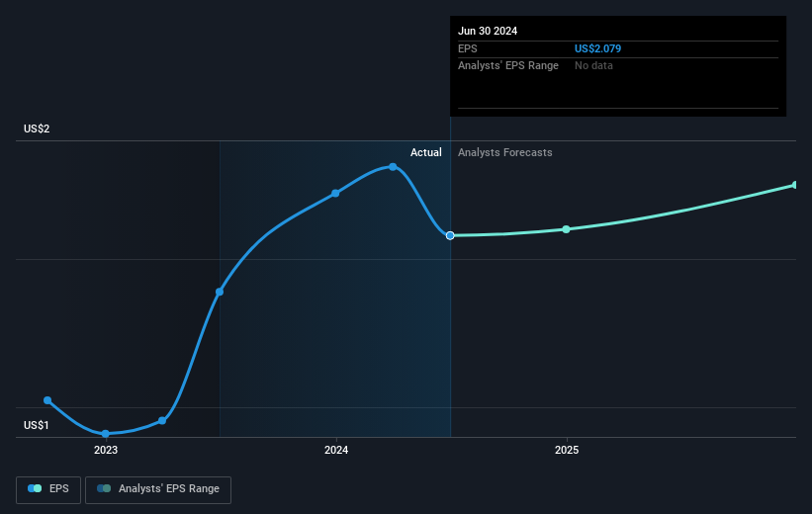This screenshot has width=812, height=514.
Task: Click the US$2.079 EPS value in tooltip
Action: pos(597,48)
